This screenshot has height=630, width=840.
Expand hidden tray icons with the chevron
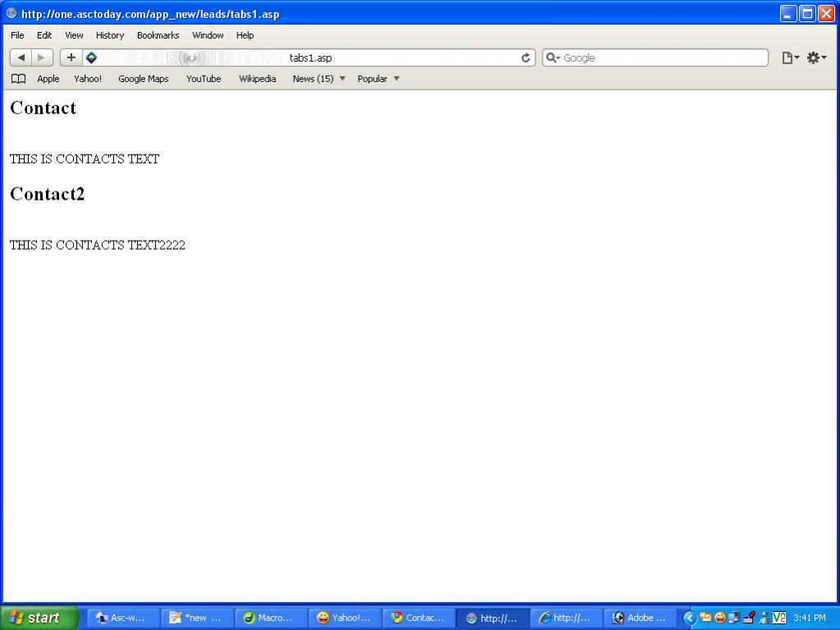pyautogui.click(x=690, y=618)
